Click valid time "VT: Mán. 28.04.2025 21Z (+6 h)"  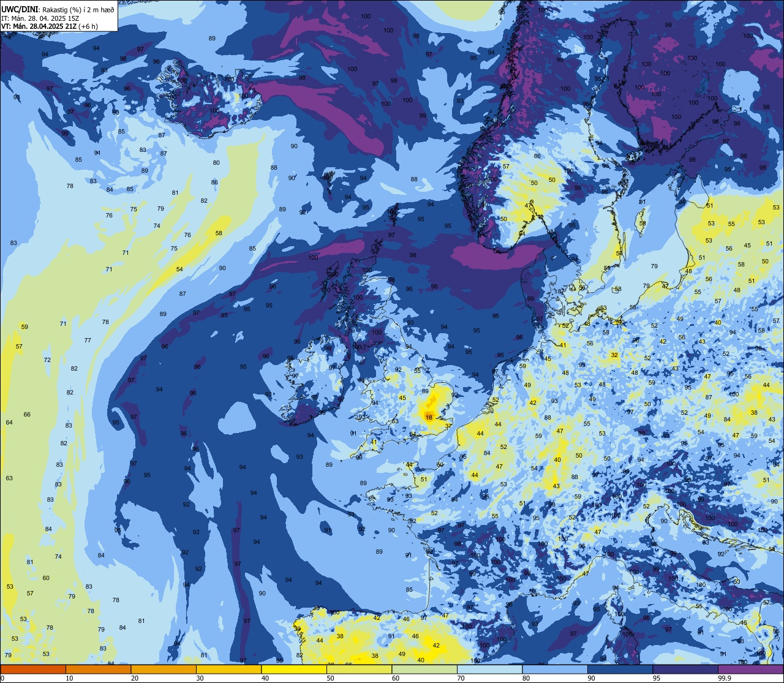pyautogui.click(x=50, y=26)
